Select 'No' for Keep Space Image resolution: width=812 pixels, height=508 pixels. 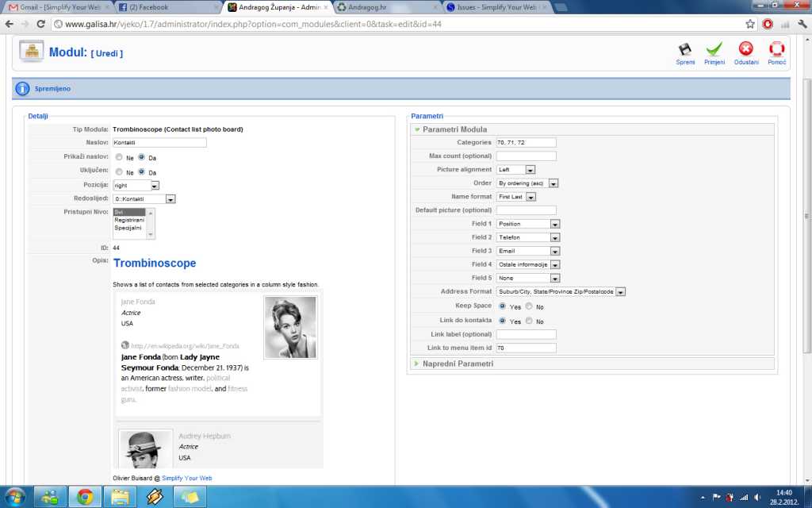529,306
